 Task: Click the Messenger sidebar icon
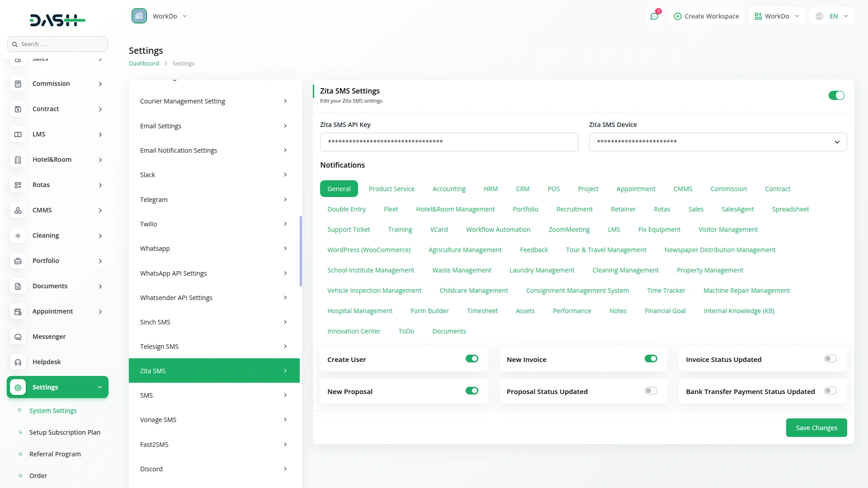(x=18, y=337)
